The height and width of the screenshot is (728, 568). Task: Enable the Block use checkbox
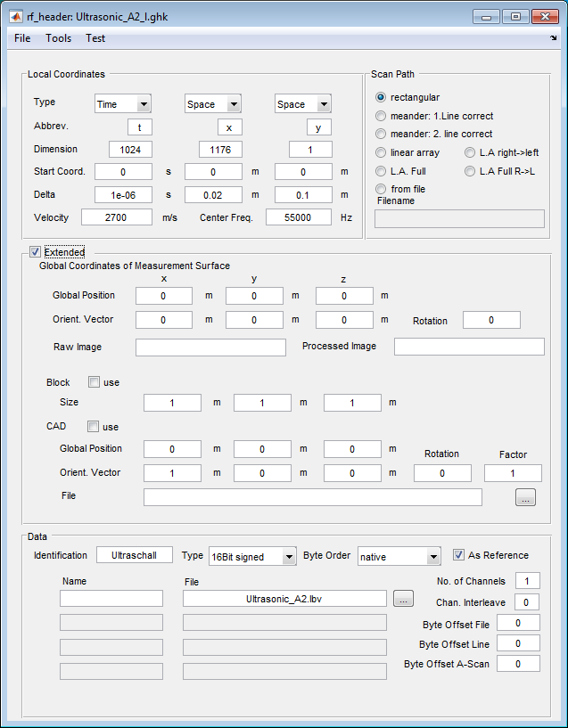tap(94, 382)
